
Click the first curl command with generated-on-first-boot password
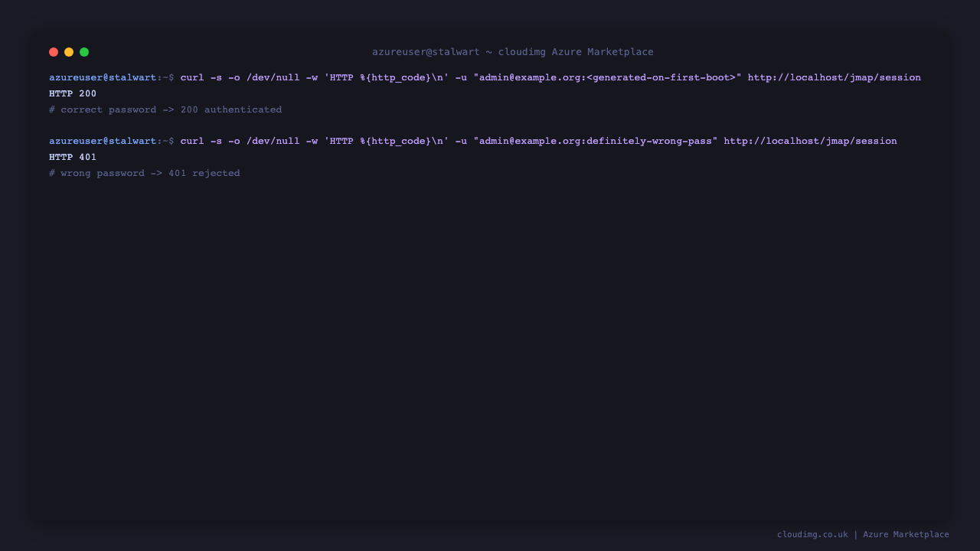point(550,77)
